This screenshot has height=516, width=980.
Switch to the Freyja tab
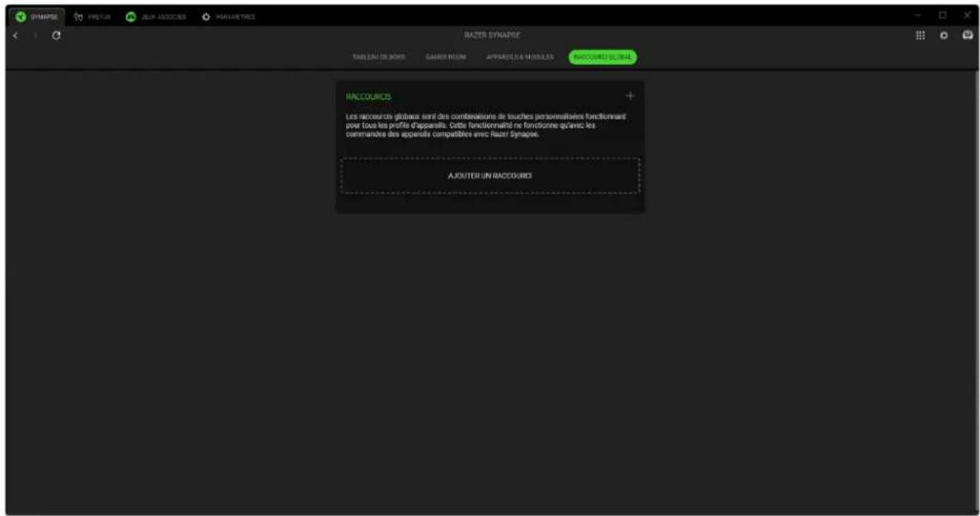[92, 16]
